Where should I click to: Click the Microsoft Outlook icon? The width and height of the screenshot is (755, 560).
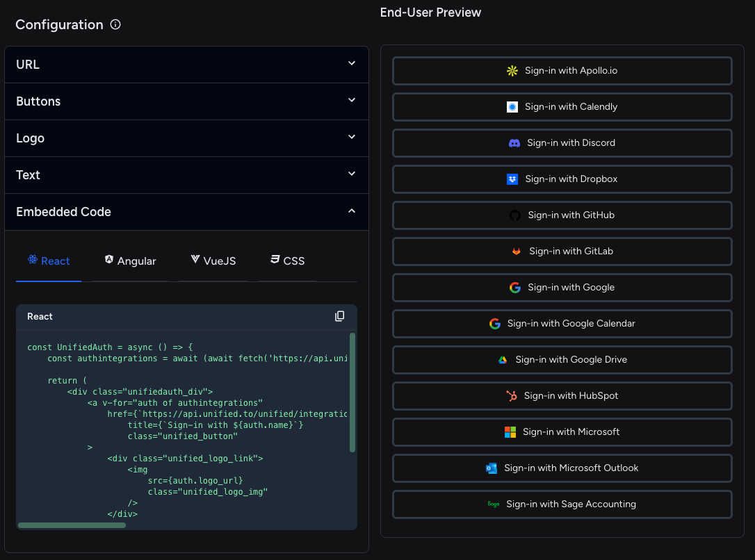(x=492, y=468)
